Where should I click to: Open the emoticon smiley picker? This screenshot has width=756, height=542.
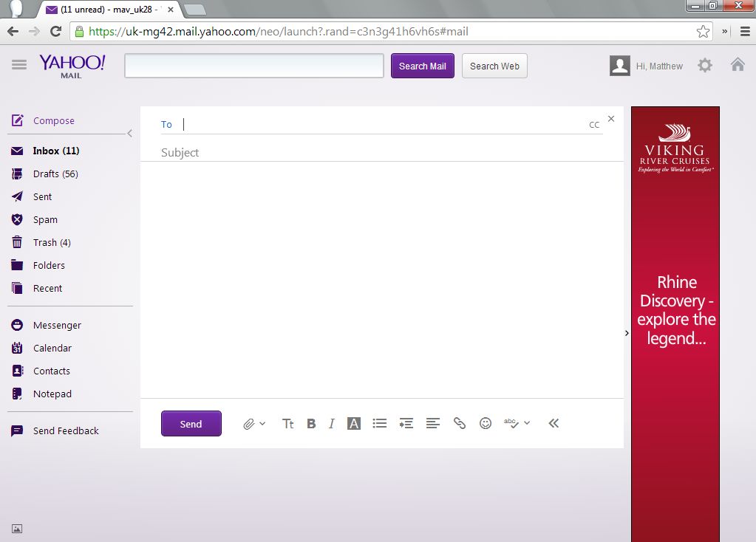[x=486, y=423]
